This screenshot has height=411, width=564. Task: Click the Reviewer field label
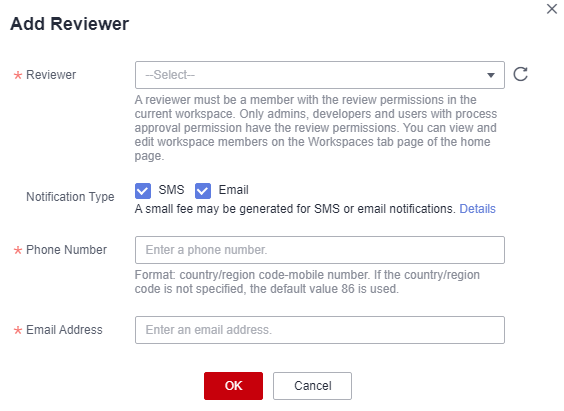coord(51,75)
